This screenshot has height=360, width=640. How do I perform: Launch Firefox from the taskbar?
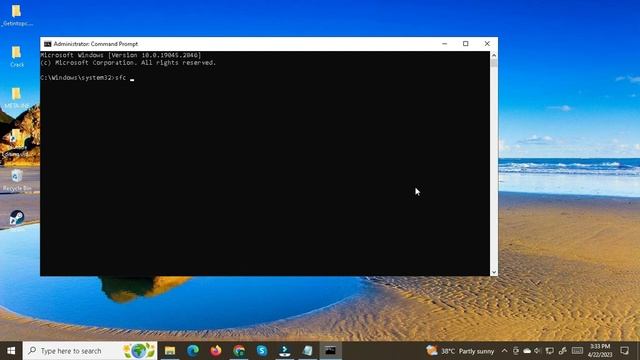216,351
